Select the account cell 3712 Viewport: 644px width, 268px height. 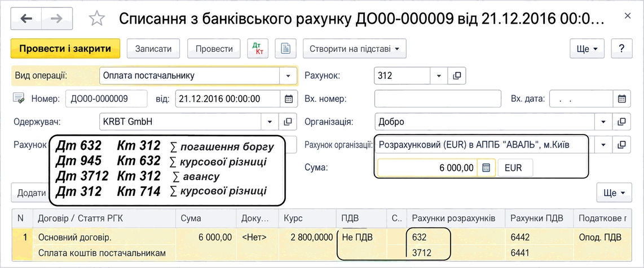coord(456,253)
